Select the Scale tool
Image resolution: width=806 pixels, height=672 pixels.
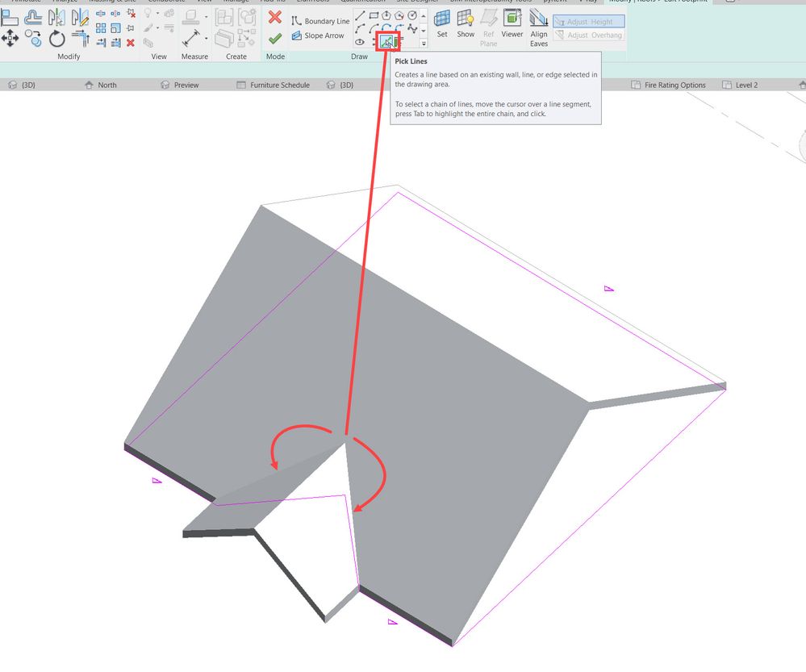115,28
